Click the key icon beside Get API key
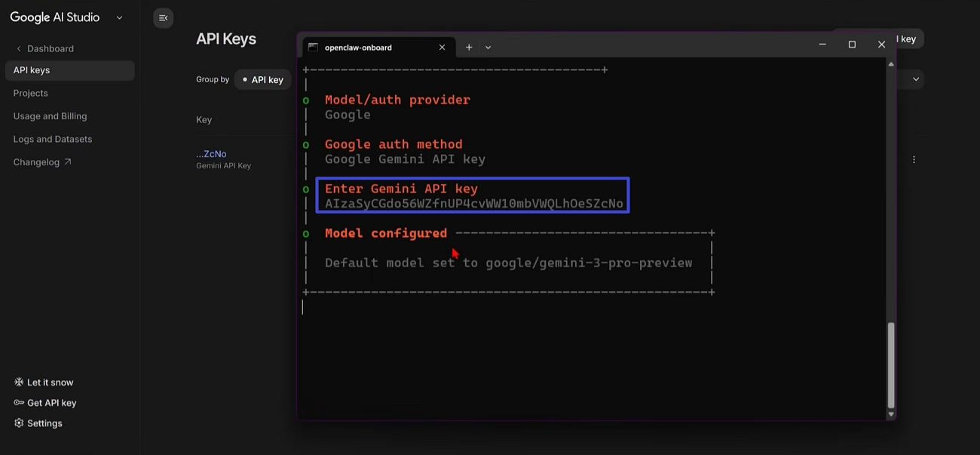The height and width of the screenshot is (455, 980). [19, 403]
